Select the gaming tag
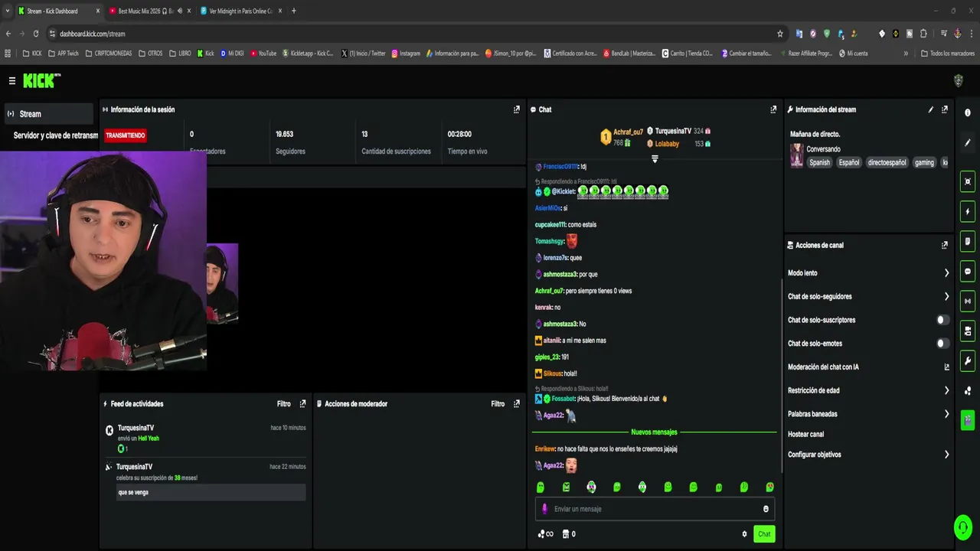 (924, 162)
